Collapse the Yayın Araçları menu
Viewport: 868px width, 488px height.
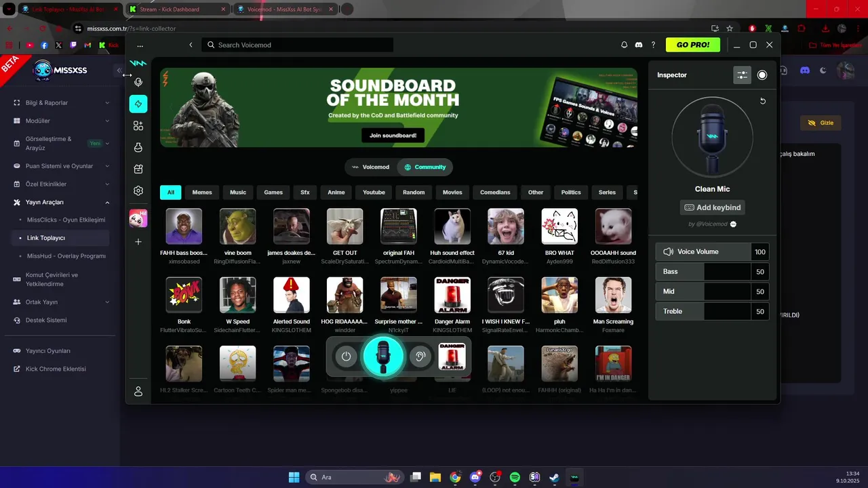(x=61, y=202)
